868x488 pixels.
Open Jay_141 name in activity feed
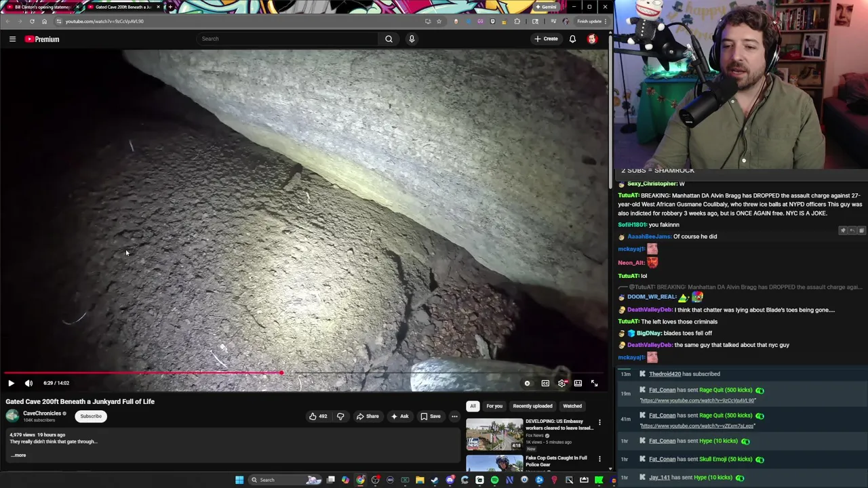(x=659, y=477)
